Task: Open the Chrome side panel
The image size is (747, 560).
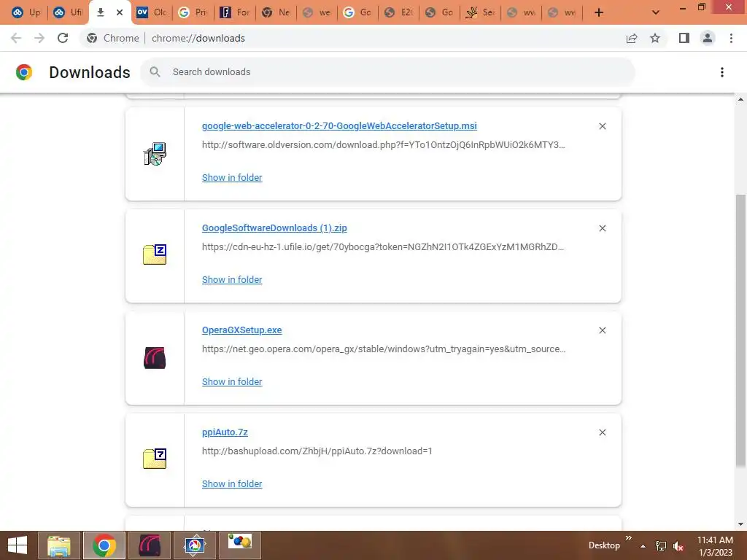Action: click(684, 38)
